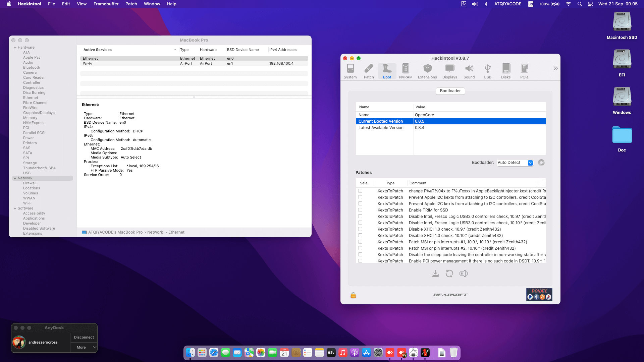Click the Bootloader tab label

pos(450,91)
